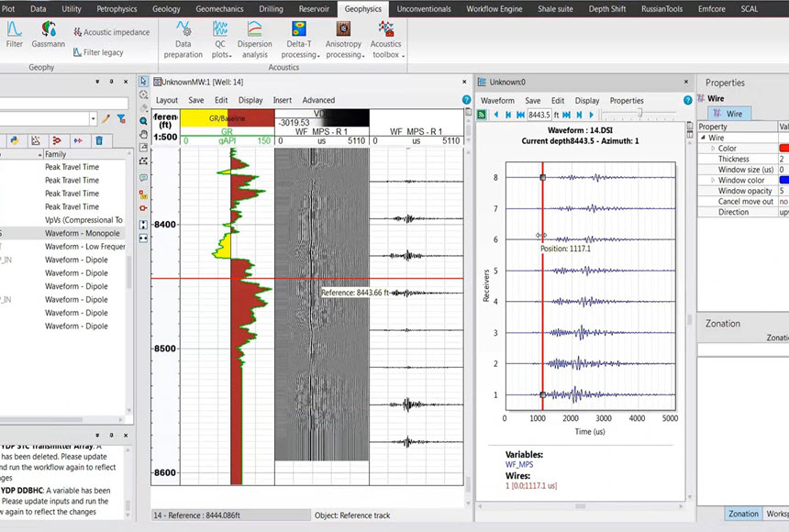Image resolution: width=789 pixels, height=532 pixels.
Task: Open help in the UnknownMW:1 log window
Action: coord(466,100)
